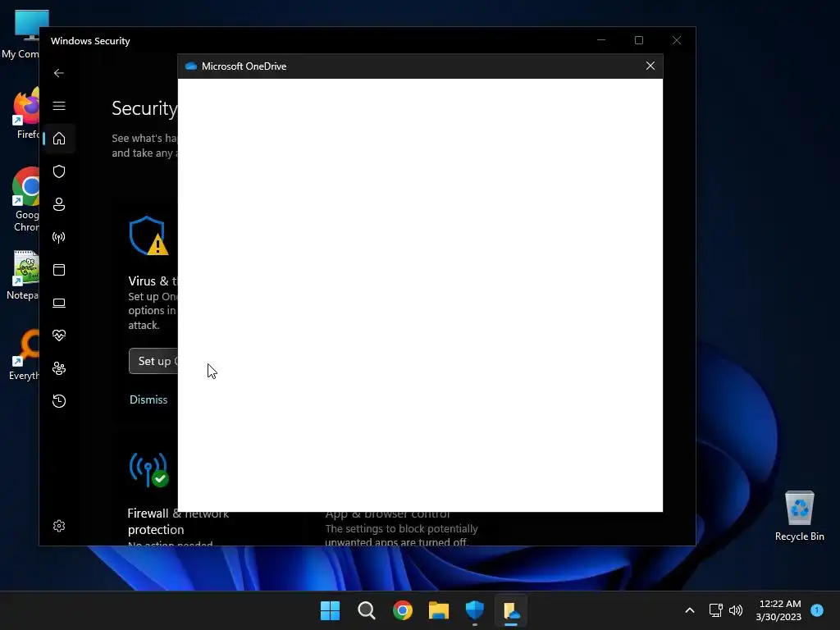
Task: Select the Notepad++ desktop shortcut
Action: (x=24, y=276)
